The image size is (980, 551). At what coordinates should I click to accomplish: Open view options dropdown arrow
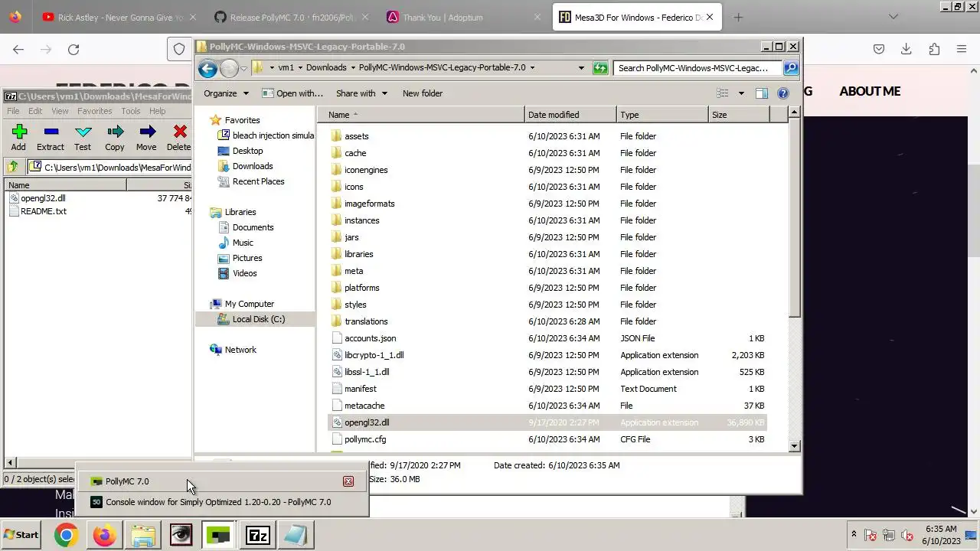point(740,93)
